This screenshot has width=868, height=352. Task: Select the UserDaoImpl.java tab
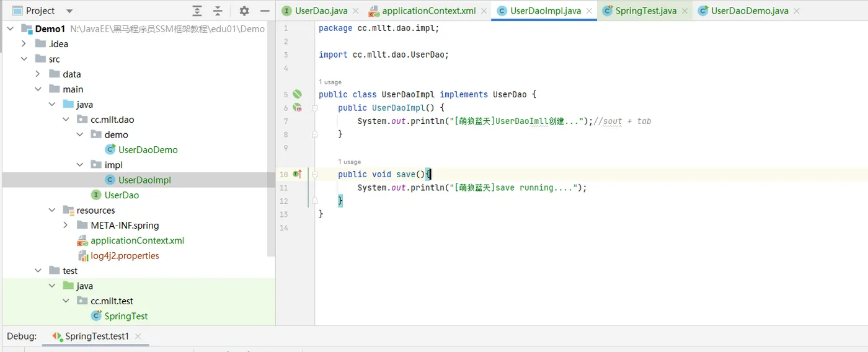pos(546,11)
